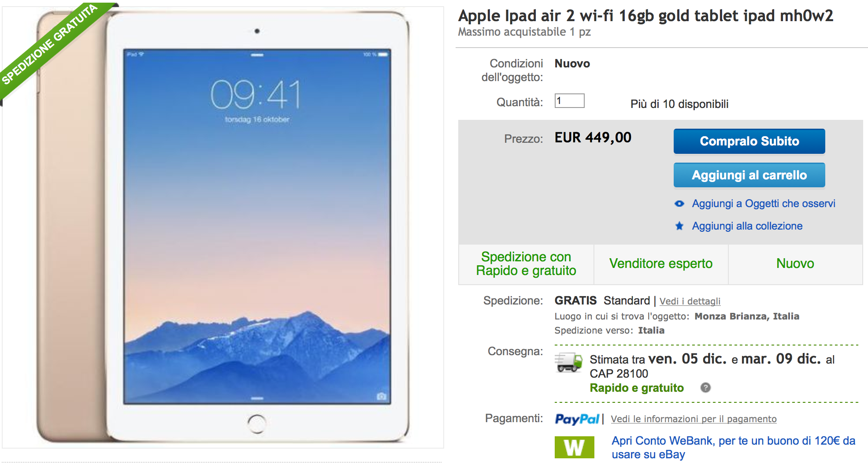The width and height of the screenshot is (868, 468).
Task: Click the star icon for collection
Action: (x=679, y=226)
